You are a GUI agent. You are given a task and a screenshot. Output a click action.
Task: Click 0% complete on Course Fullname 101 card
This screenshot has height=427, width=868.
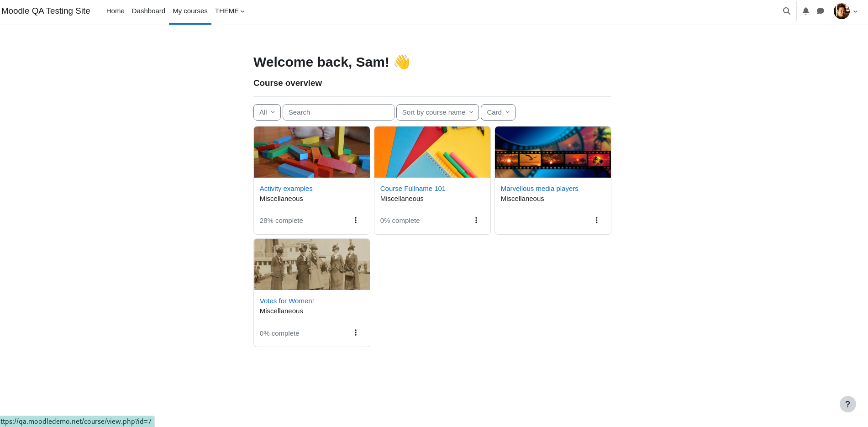tap(400, 221)
